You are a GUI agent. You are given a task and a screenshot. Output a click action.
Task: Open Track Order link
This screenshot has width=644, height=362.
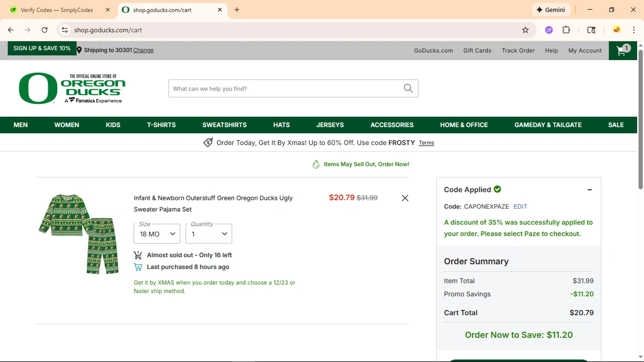pyautogui.click(x=518, y=50)
